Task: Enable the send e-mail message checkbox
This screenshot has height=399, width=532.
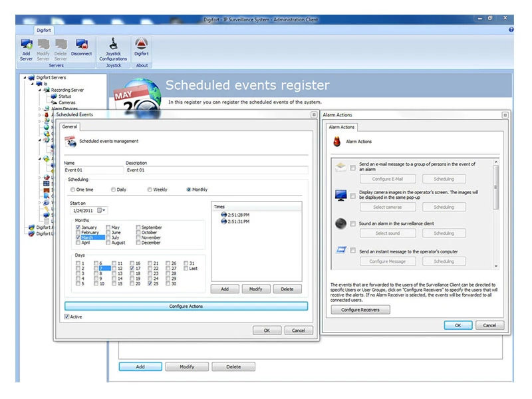Action: 353,168
